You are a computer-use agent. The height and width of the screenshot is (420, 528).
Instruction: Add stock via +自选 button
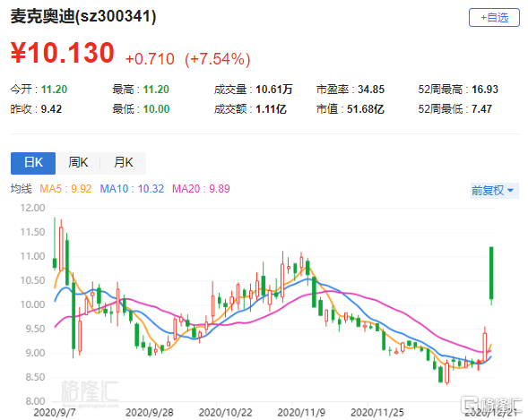pyautogui.click(x=494, y=18)
